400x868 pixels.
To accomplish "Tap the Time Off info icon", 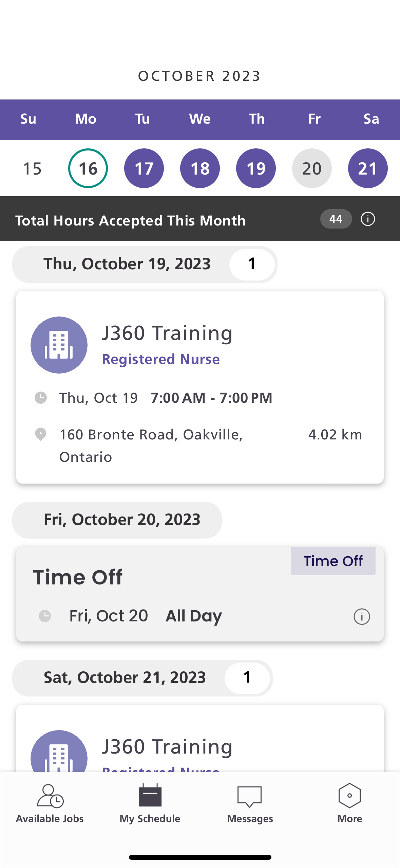I will click(362, 616).
